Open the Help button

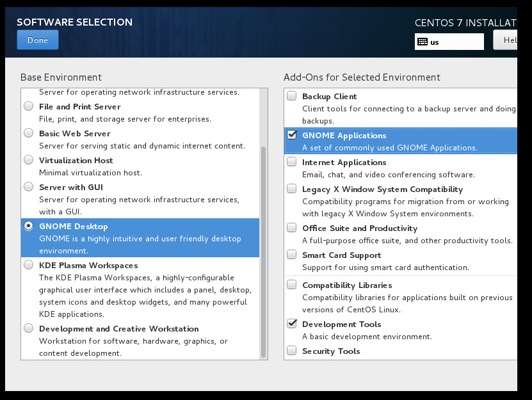click(506, 40)
